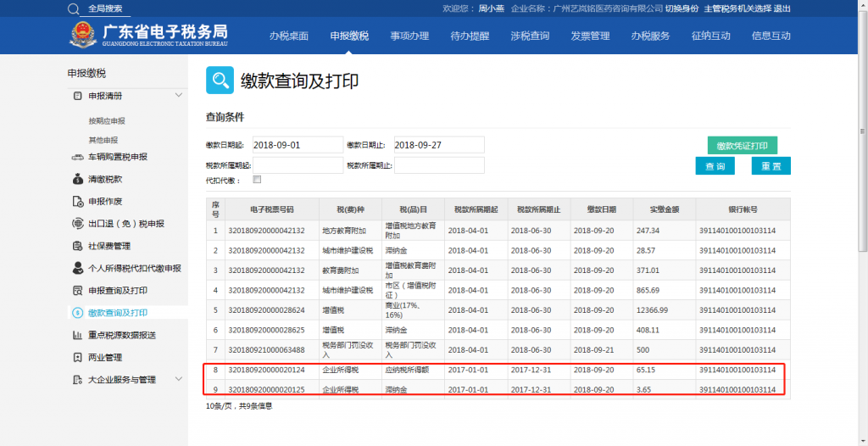Click the bar chart icon for 重点税源数据报送
868x446 pixels.
pos(77,335)
